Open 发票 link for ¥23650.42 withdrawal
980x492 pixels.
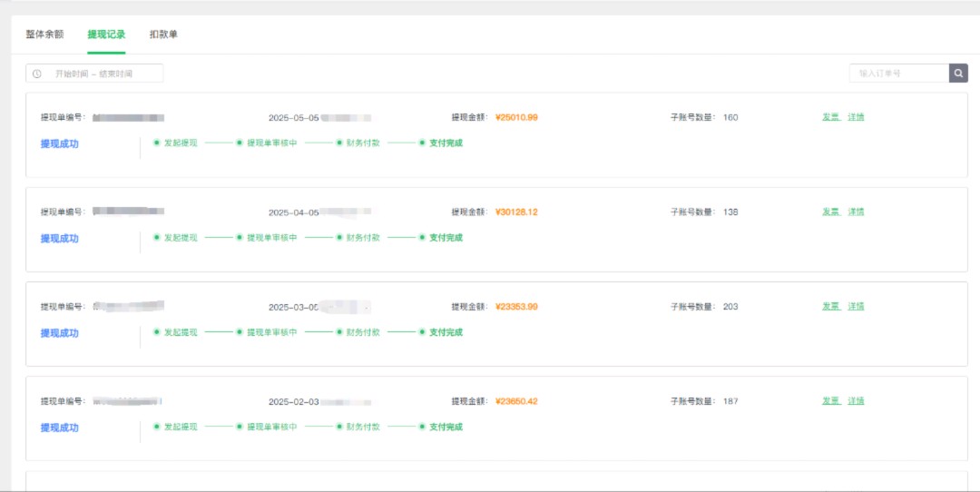pos(831,400)
